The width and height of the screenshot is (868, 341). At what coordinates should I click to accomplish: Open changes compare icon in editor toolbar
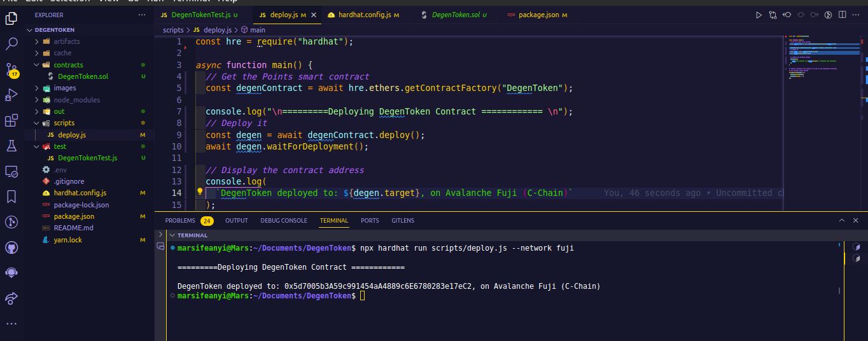(773, 15)
